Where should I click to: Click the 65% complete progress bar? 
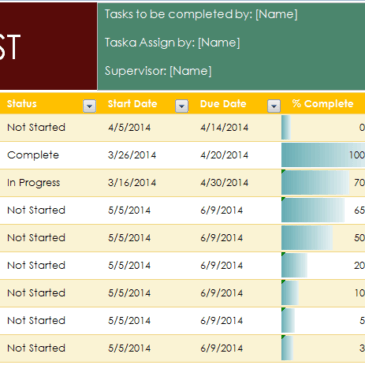click(313, 211)
